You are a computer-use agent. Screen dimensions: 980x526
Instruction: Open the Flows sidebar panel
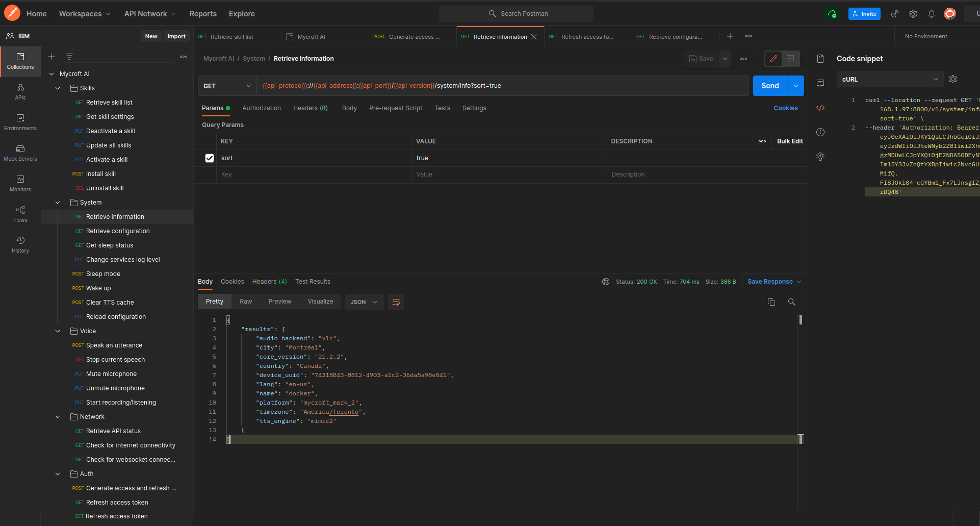point(20,214)
